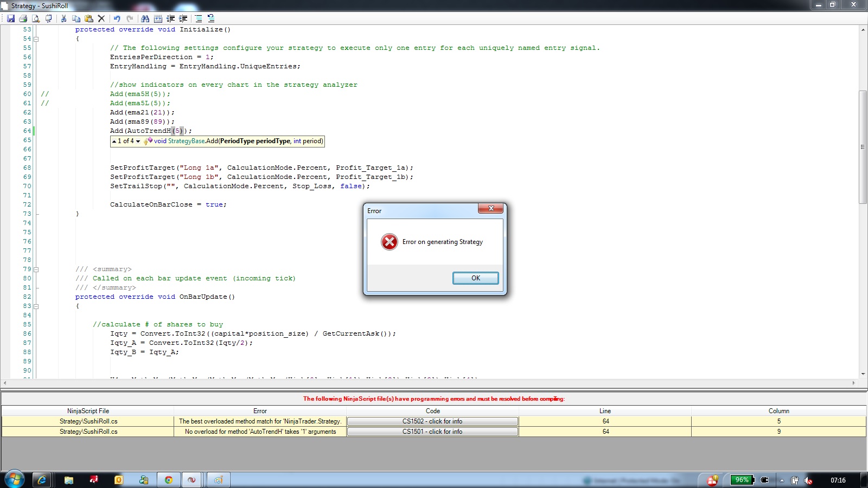Open CS1501 - click for info

(x=432, y=432)
